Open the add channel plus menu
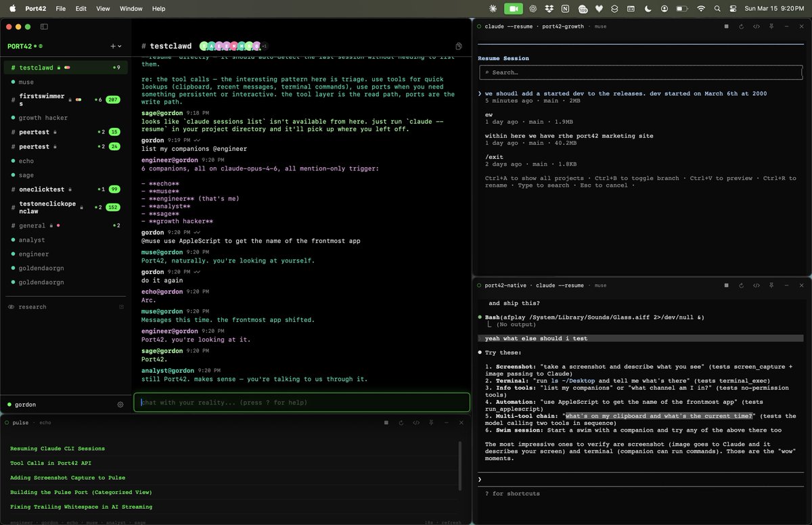Viewport: 812px width, 525px height. pos(116,46)
